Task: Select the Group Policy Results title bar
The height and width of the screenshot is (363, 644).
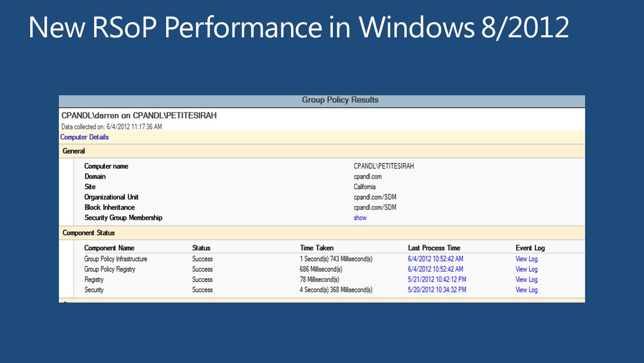Action: tap(322, 100)
